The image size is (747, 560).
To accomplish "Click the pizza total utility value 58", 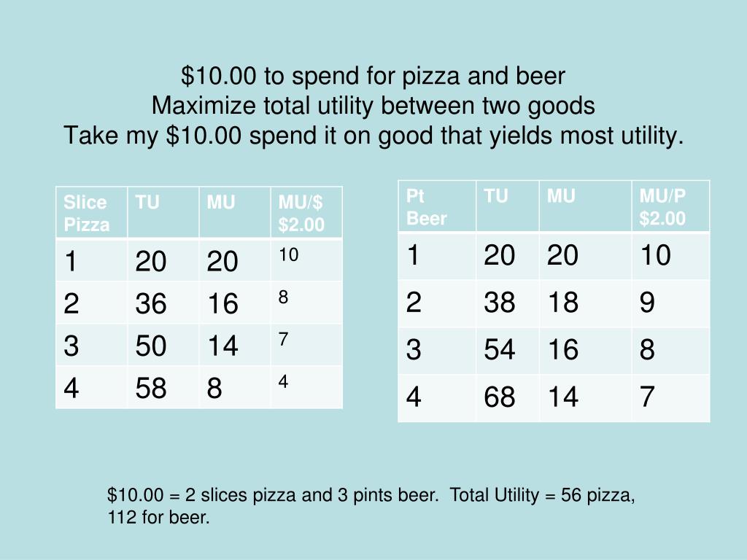I will coord(151,388).
